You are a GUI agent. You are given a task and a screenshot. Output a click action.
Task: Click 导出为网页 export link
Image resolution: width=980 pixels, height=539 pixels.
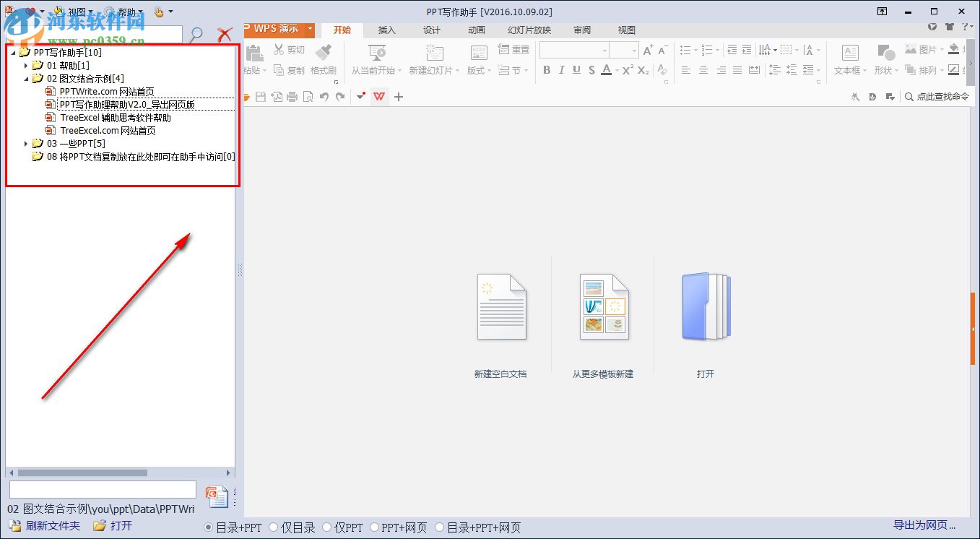(924, 525)
